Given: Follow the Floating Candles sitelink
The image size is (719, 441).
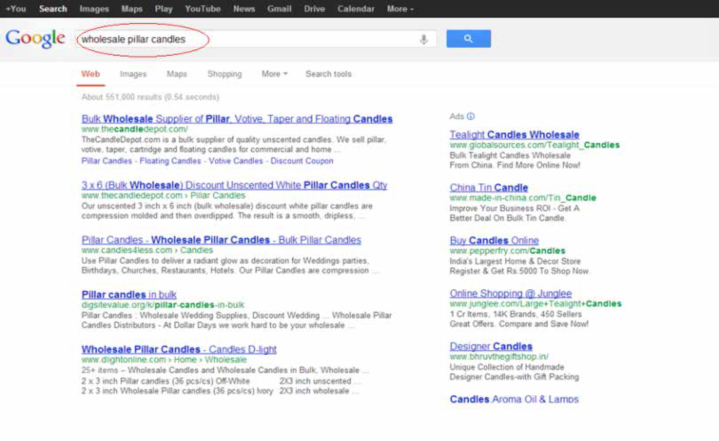Looking at the screenshot, I should click(x=170, y=161).
